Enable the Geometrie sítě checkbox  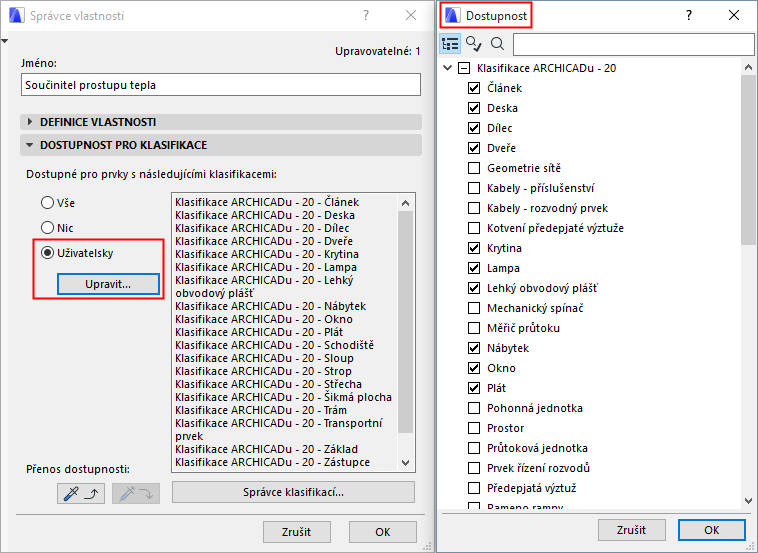click(474, 168)
